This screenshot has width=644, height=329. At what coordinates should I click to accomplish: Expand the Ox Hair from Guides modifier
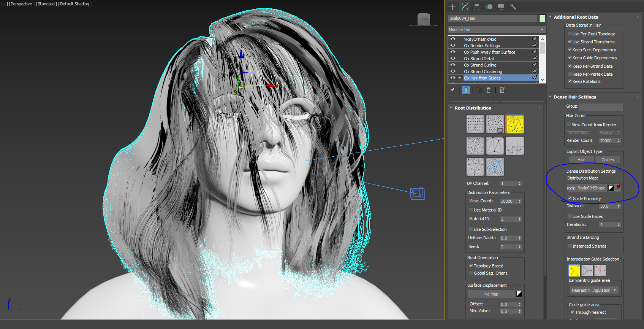459,78
